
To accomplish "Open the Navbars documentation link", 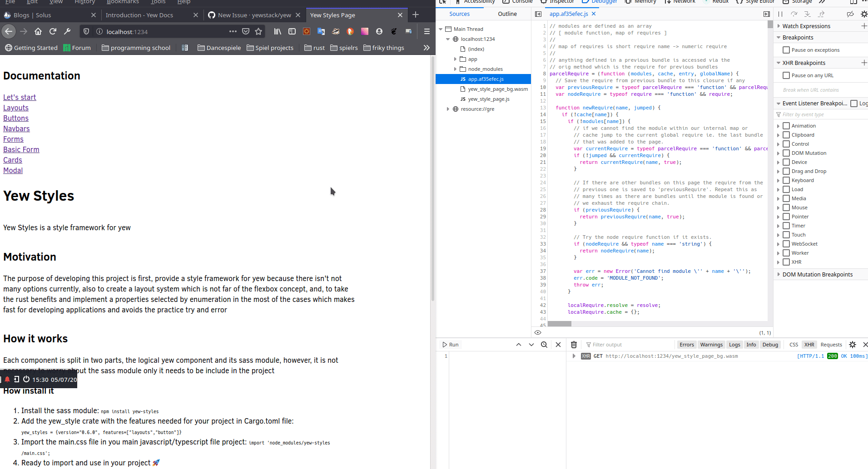I will pos(16,128).
